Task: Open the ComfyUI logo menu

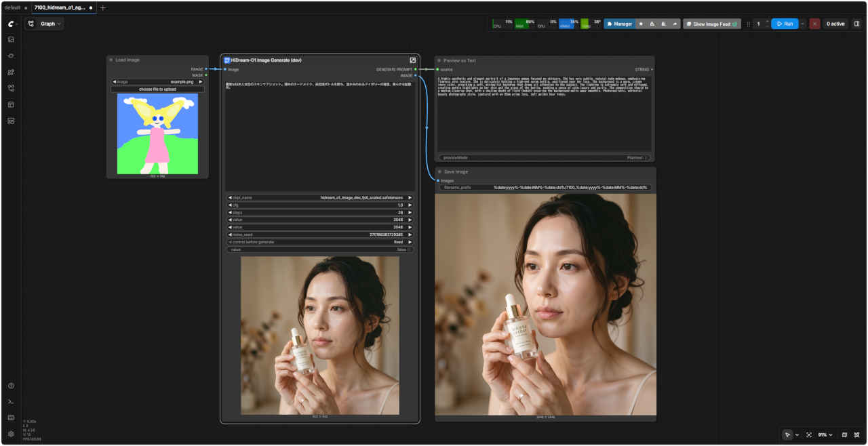Action: point(11,24)
